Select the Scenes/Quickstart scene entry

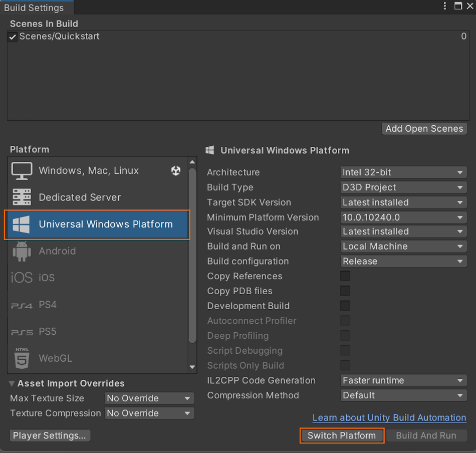point(239,37)
